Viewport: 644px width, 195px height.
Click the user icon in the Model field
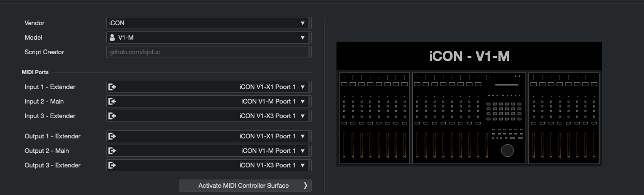tap(113, 38)
